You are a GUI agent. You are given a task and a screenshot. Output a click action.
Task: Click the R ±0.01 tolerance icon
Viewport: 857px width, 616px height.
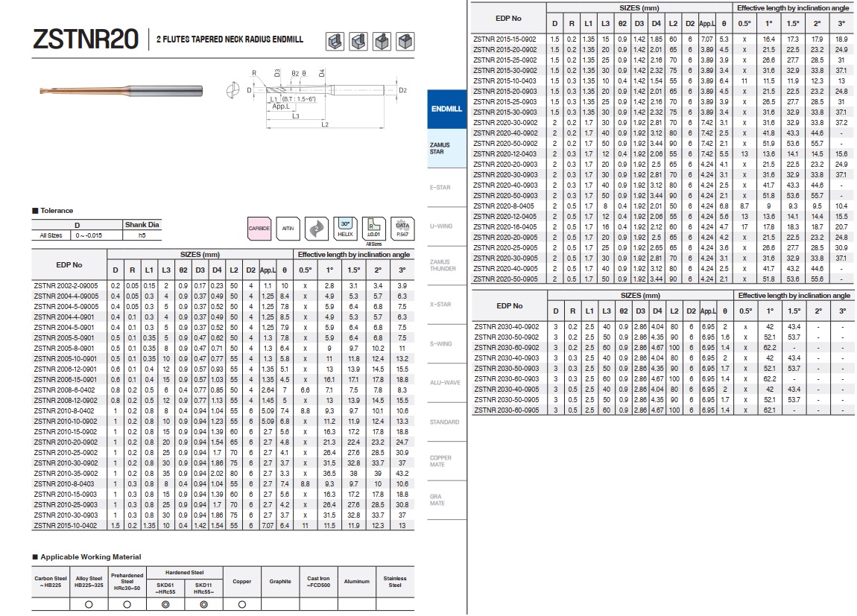click(374, 228)
